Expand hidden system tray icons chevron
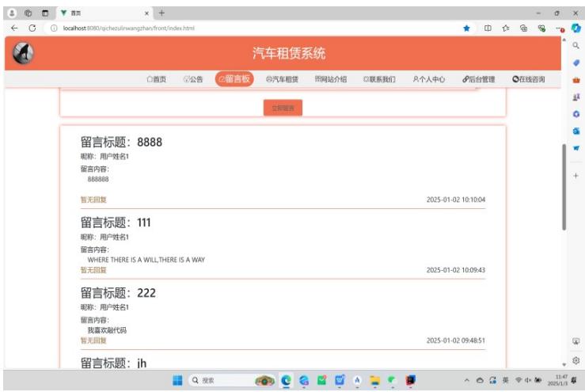This screenshot has width=585, height=392. tap(467, 380)
